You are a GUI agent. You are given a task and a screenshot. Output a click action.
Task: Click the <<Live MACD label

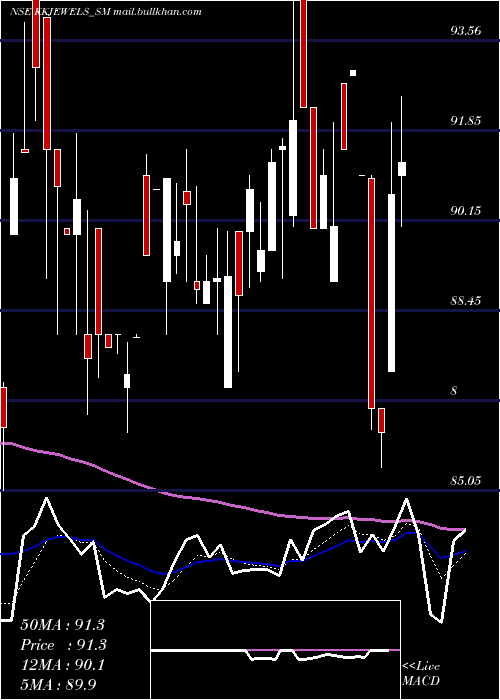(421, 673)
